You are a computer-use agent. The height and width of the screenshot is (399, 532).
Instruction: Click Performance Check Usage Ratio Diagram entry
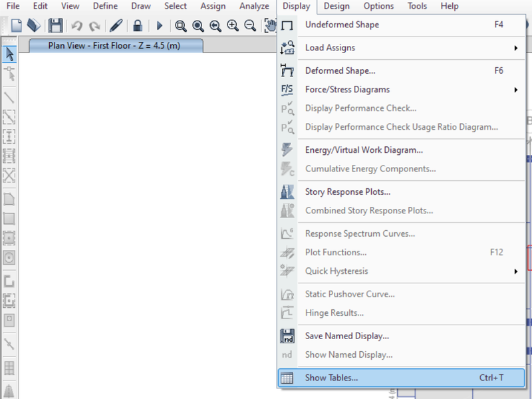tap(402, 127)
